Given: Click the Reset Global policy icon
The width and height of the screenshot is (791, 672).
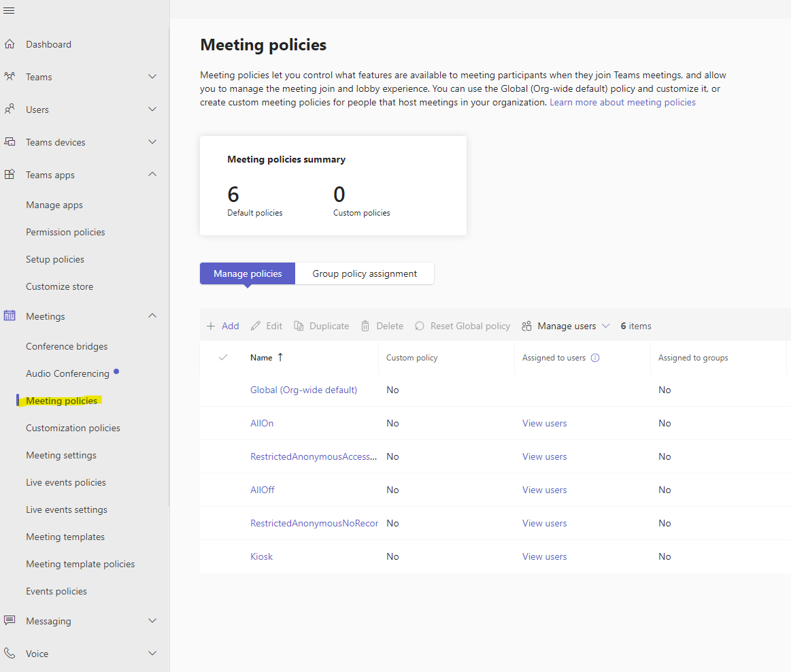Looking at the screenshot, I should [419, 326].
